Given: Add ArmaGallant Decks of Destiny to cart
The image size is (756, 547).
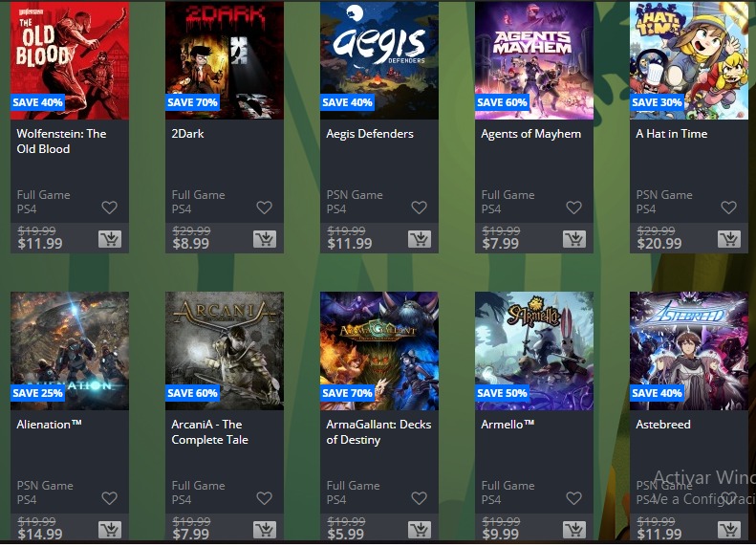Looking at the screenshot, I should tap(420, 530).
